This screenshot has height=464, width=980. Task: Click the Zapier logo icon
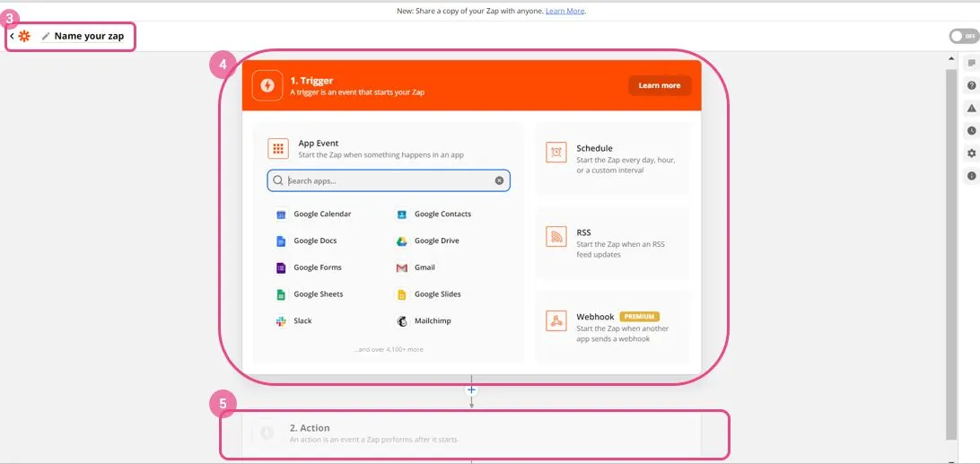[x=24, y=36]
